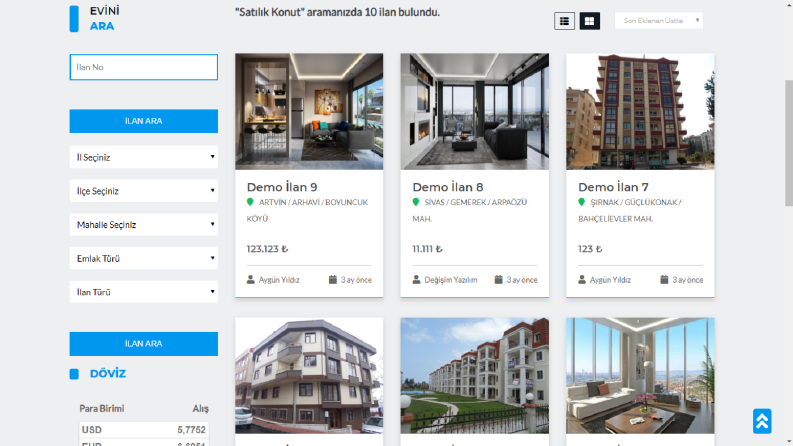Expand the Emlak Türü dropdown
This screenshot has height=446, width=793.
(144, 258)
